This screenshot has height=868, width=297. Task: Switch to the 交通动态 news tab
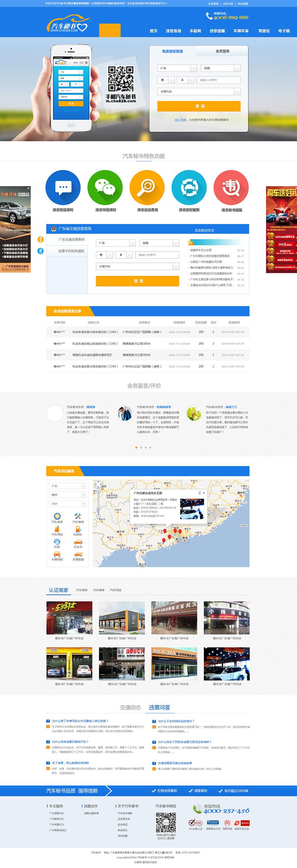[x=130, y=707]
